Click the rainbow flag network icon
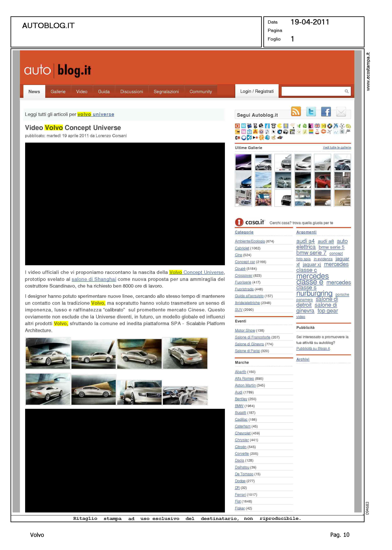This screenshot has width=392, height=550. pyautogui.click(x=311, y=132)
